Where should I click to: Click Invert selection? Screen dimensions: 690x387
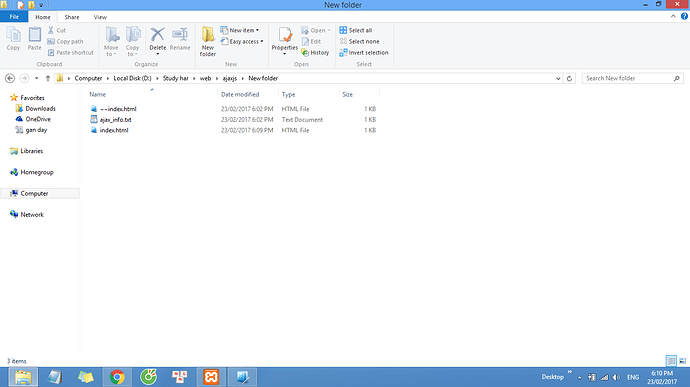[x=364, y=52]
